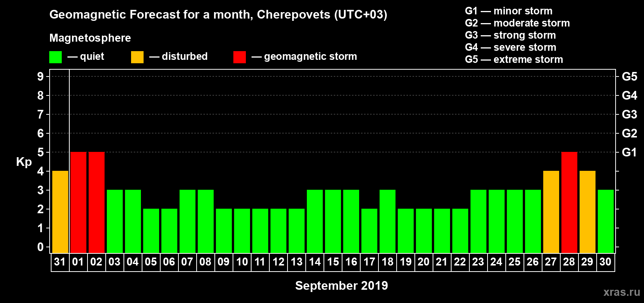
Task: Select the orange bar for day 31
Action: click(60, 212)
